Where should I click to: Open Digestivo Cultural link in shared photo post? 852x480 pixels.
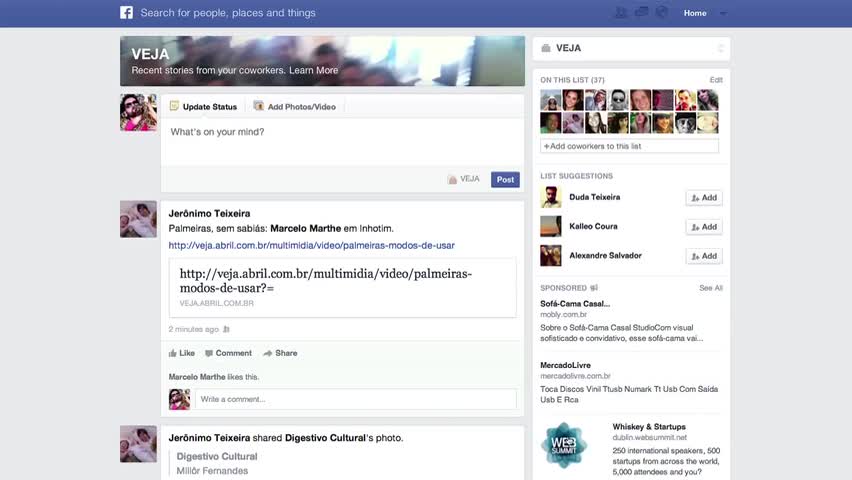click(325, 438)
